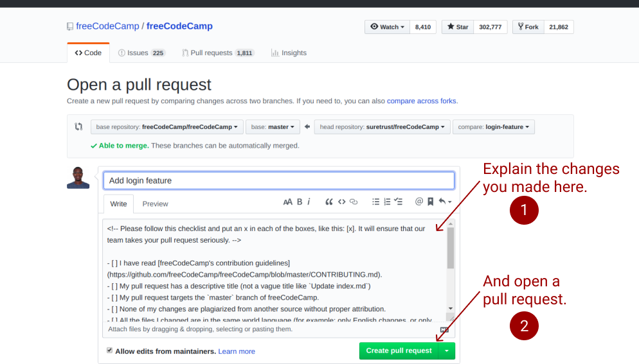The height and width of the screenshot is (364, 639).
Task: Click the pull request title input field
Action: click(279, 180)
